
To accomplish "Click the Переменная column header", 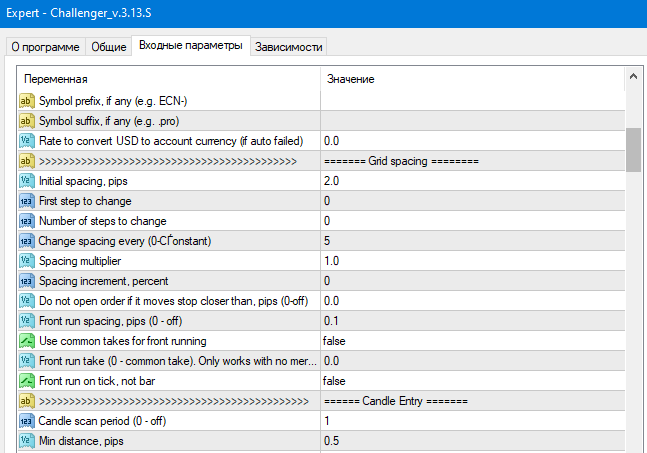I will [x=169, y=79].
